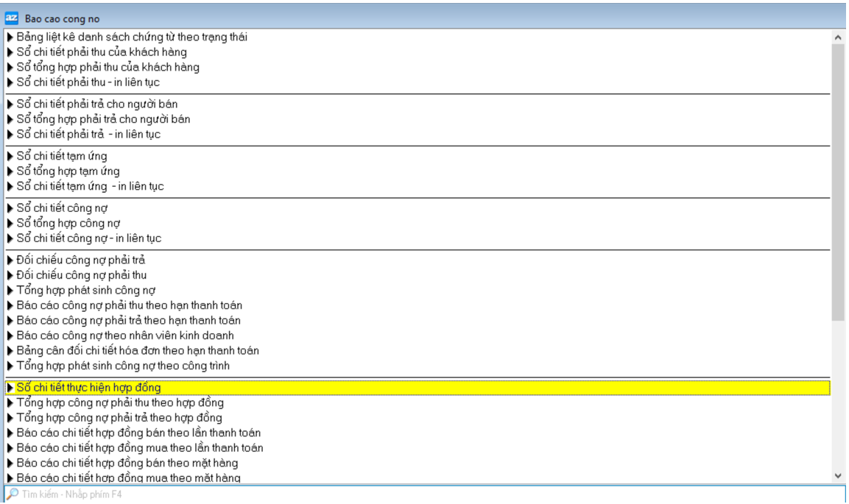Expand arrow beside 'Sổ chi tiết phải thu của khách hàng'

click(x=10, y=52)
